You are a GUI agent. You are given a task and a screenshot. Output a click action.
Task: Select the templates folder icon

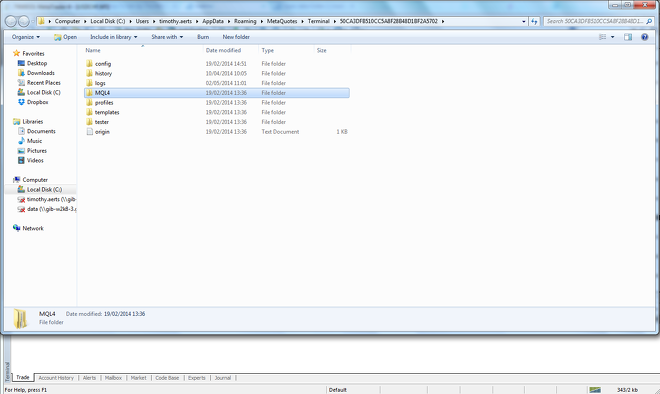tap(89, 112)
